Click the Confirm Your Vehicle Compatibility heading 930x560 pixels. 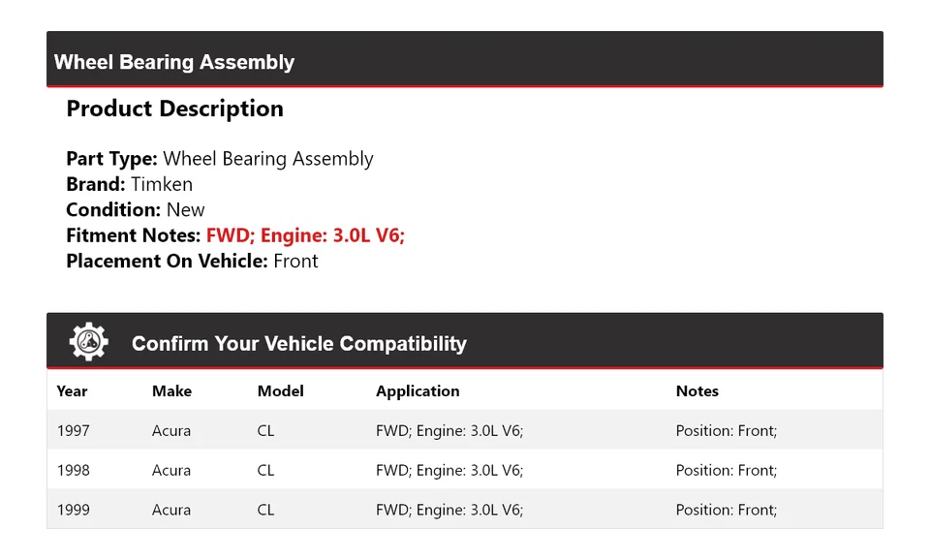point(298,344)
